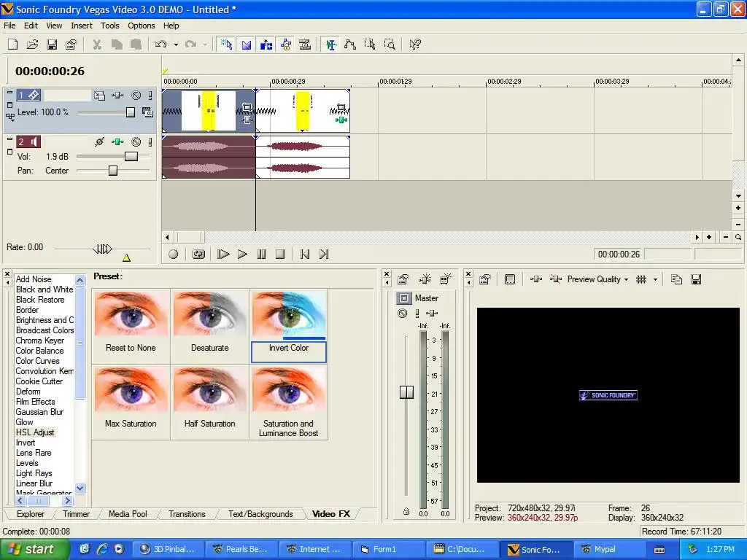Click Save Snapshot to File icon
Image resolution: width=747 pixels, height=560 pixels.
click(x=696, y=279)
